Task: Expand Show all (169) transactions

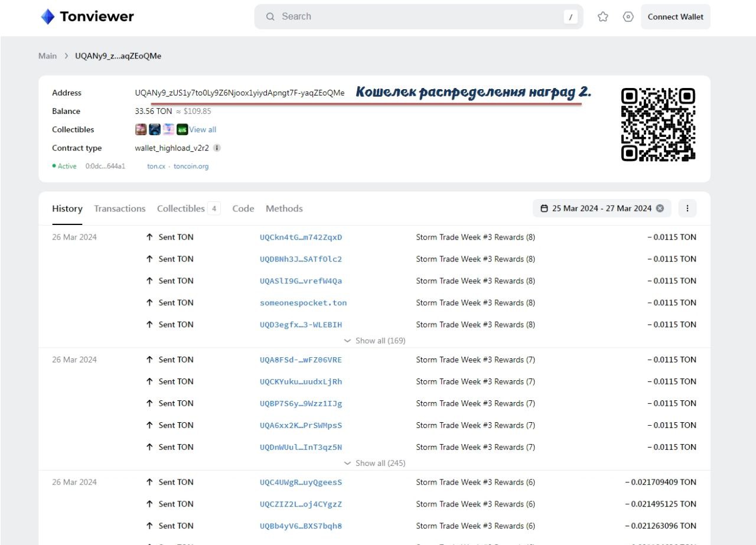Action: coord(374,341)
